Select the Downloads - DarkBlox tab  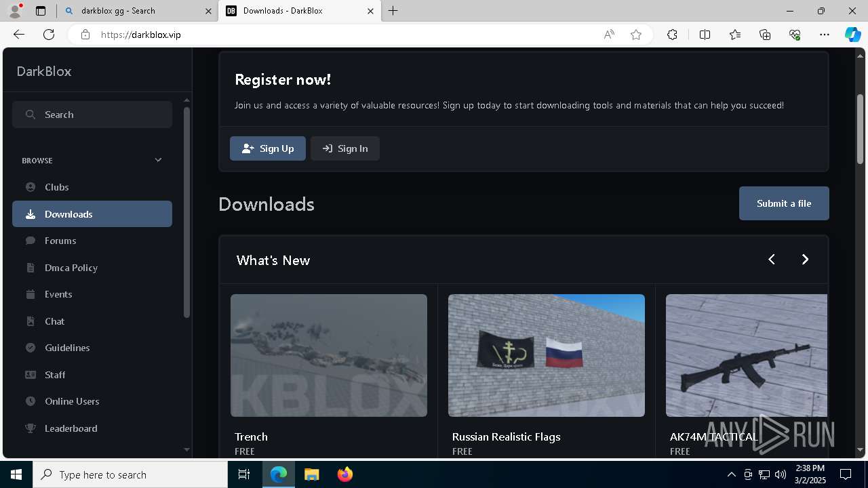point(299,11)
